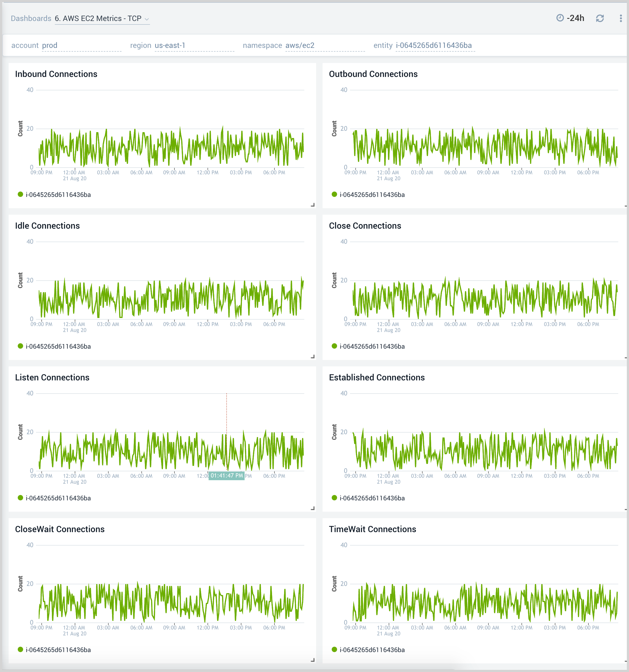Click the green legend dot under Outbound Connections
The width and height of the screenshot is (629, 672).
334,194
